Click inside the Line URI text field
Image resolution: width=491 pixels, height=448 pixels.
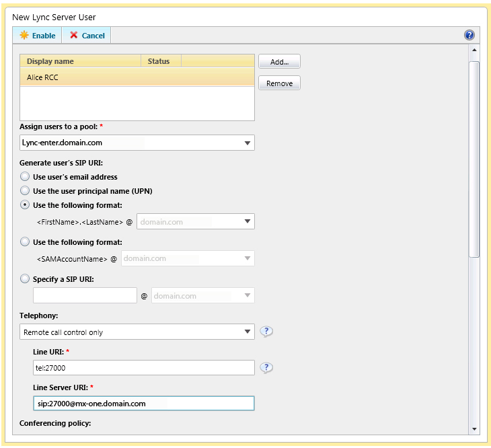pyautogui.click(x=144, y=367)
